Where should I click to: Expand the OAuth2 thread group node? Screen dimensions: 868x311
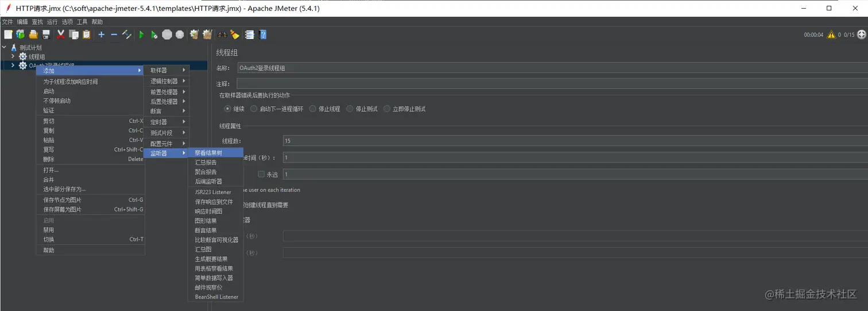tap(13, 66)
